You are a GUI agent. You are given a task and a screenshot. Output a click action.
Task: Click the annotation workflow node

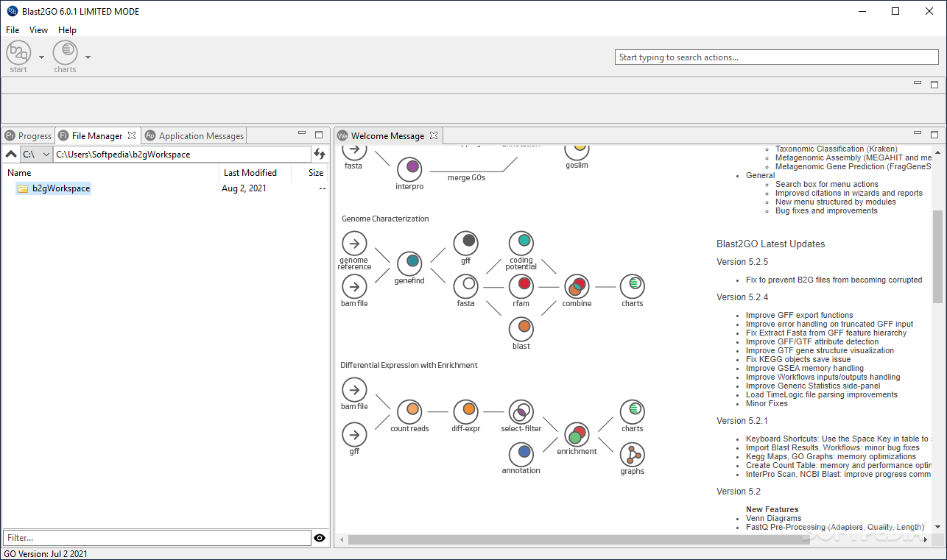point(521,453)
